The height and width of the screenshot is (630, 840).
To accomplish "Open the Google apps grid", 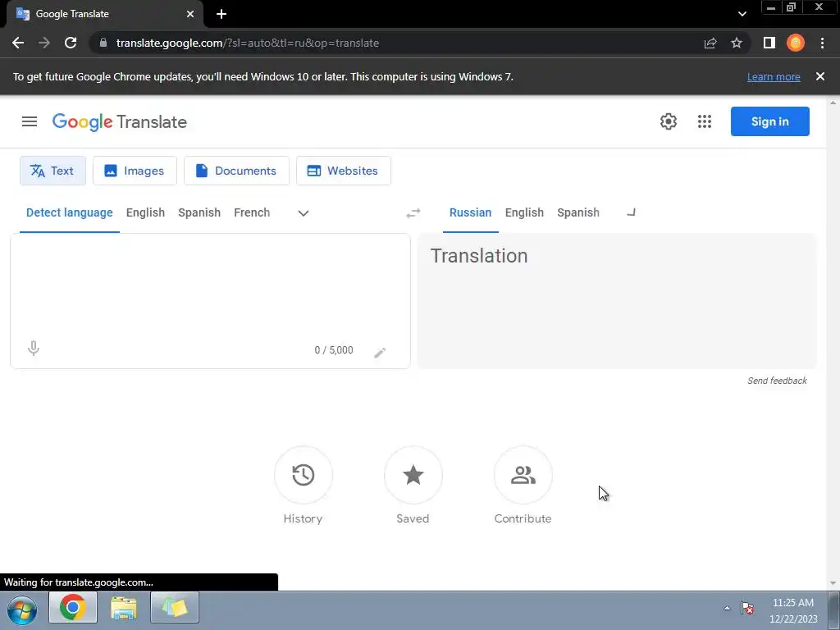I will coord(705,121).
